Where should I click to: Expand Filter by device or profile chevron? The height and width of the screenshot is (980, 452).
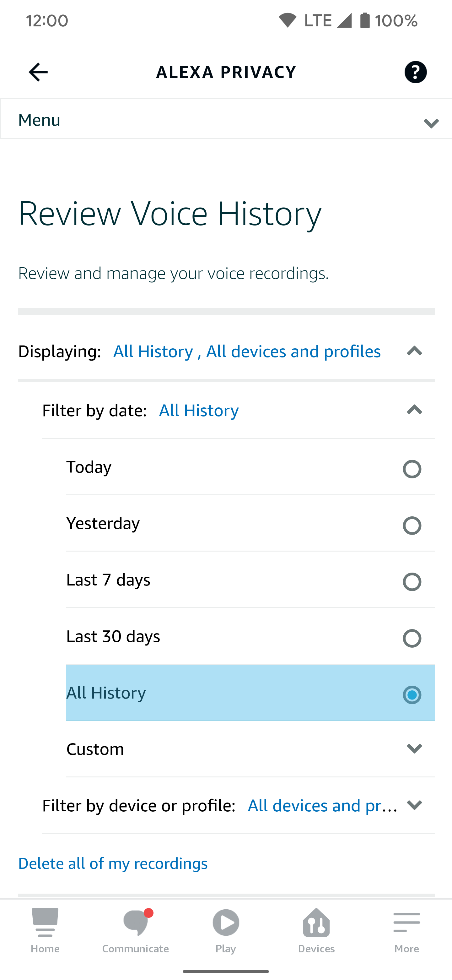pyautogui.click(x=414, y=805)
